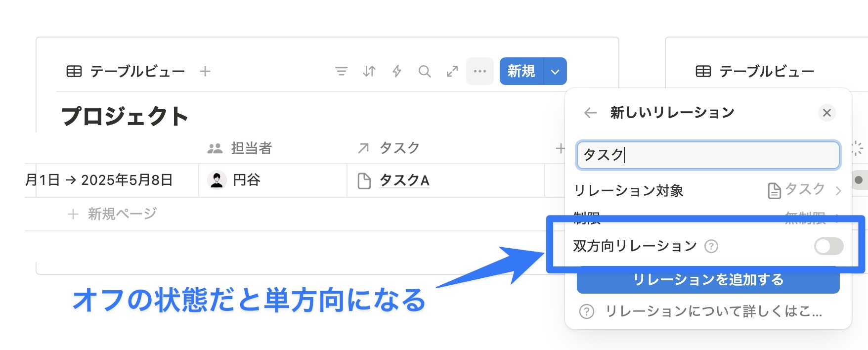Click the 円谷 assignee cell

[273, 180]
